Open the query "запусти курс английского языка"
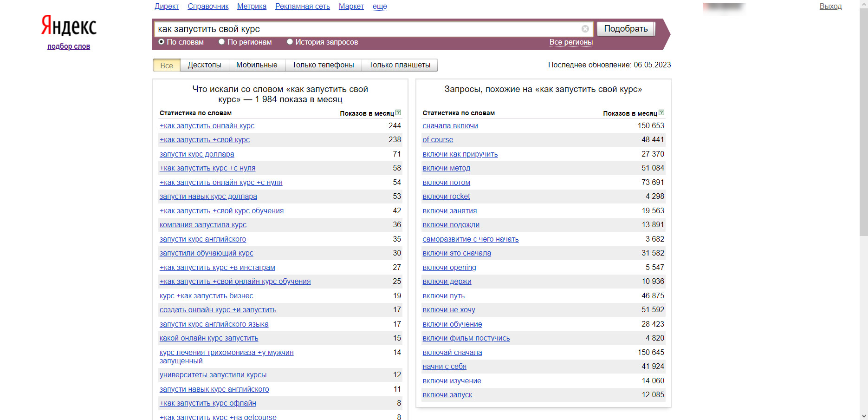Viewport: 868px width, 420px height. click(x=214, y=324)
